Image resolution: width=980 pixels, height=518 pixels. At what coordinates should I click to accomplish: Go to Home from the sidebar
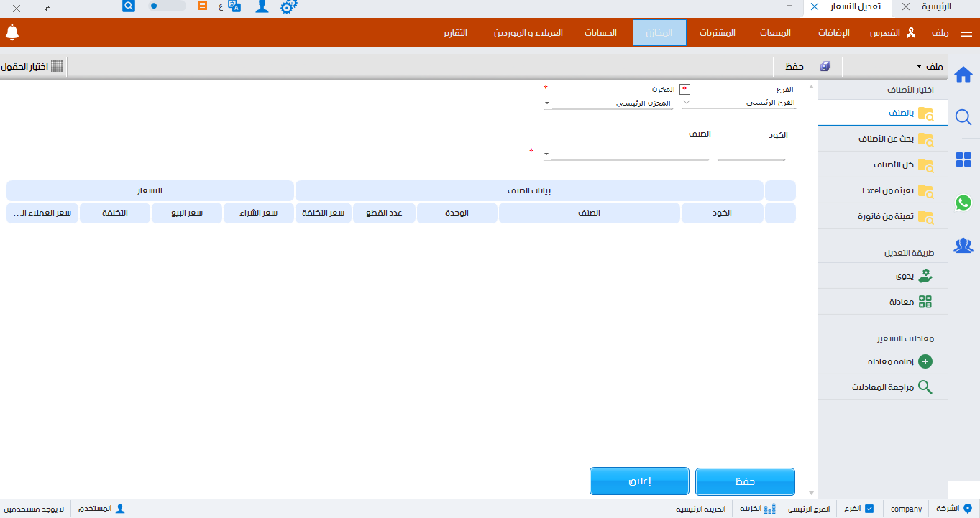pos(963,74)
